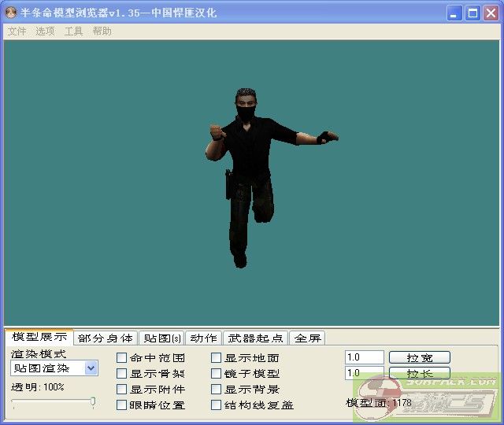This screenshot has width=504, height=425.
Task: Go to the 武器起点 tab
Action: (x=255, y=338)
